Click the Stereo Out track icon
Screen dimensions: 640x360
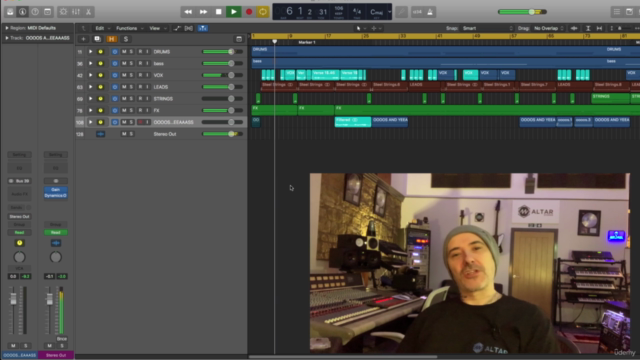100,134
